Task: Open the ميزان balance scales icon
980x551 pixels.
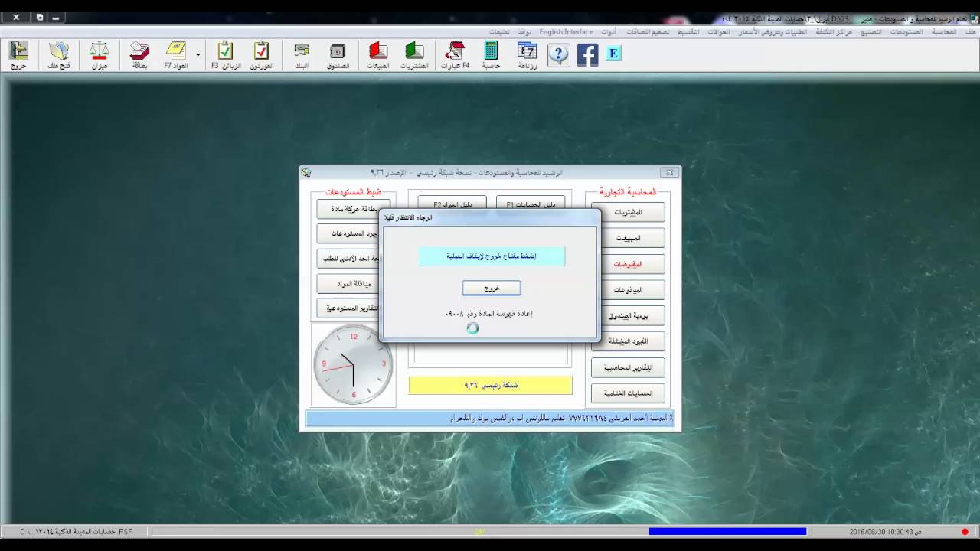Action: pos(100,55)
